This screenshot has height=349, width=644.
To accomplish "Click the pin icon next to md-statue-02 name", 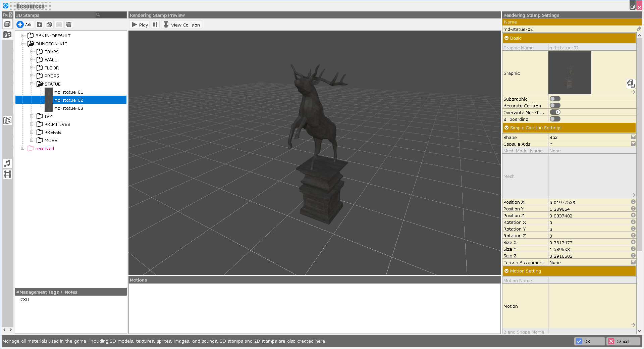I will click(x=639, y=29).
